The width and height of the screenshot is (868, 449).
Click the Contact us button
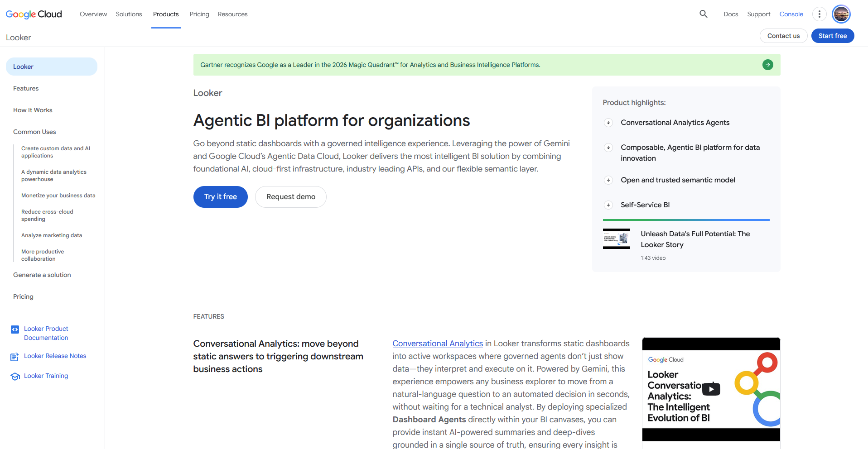[x=783, y=36]
